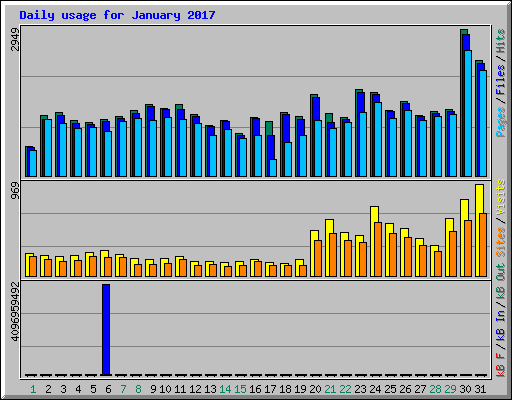
Task: Click the 'Visits' legend text
Action: point(500,197)
